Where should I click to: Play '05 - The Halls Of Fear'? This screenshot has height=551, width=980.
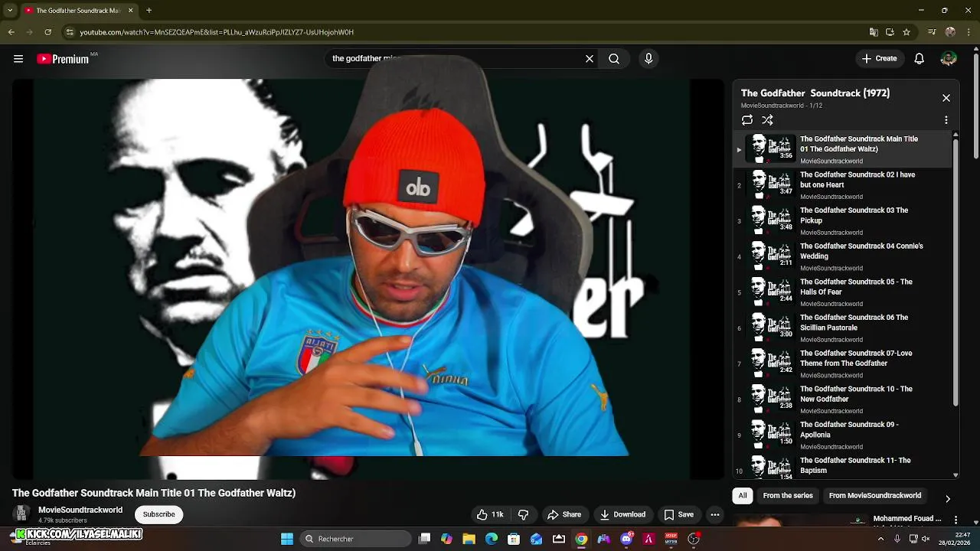[842, 292]
